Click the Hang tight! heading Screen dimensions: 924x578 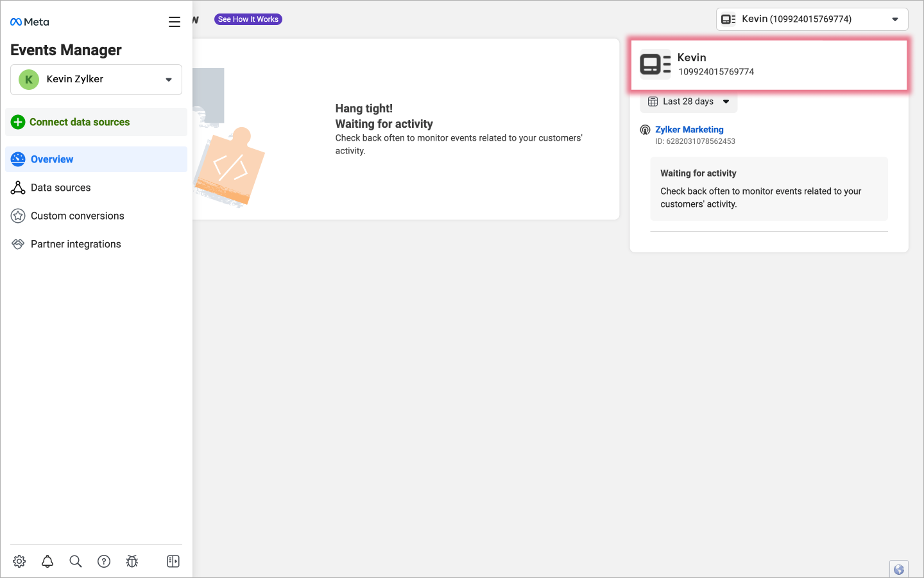364,109
